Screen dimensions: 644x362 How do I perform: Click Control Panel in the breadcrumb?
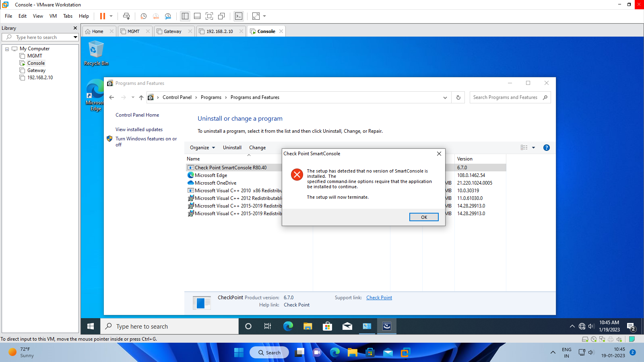177,97
